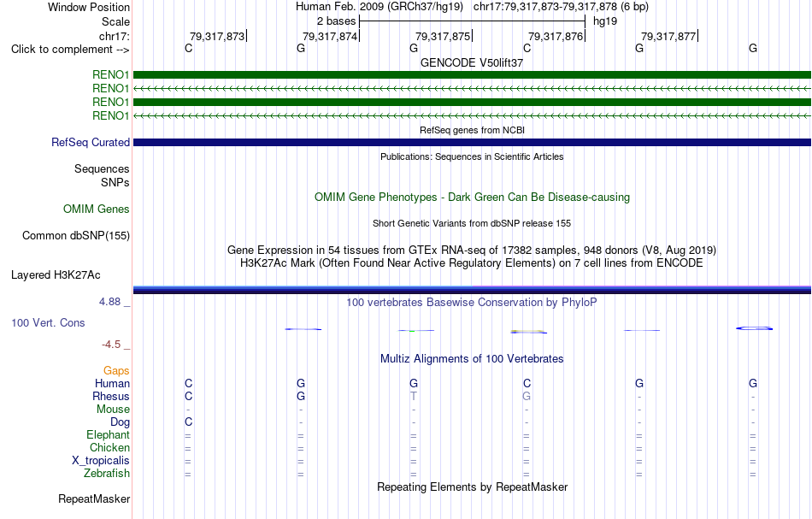This screenshot has width=812, height=519.
Task: Click the 79,317,873 coordinate on the ruler
Action: (x=217, y=36)
